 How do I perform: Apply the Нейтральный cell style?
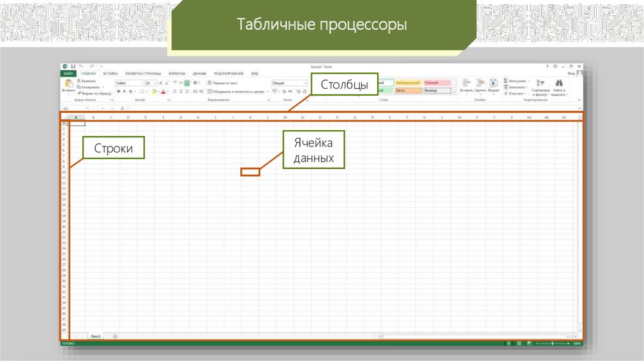coord(408,83)
